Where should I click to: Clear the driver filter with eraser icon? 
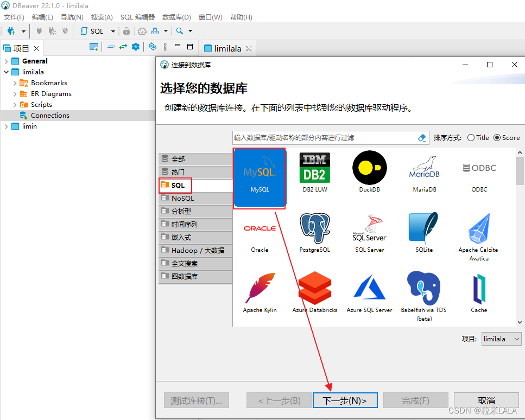coord(422,137)
